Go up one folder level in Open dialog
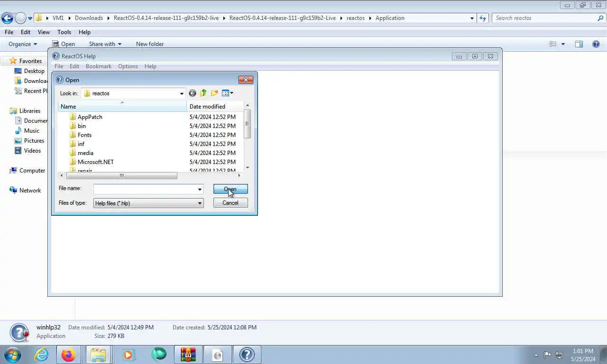 pos(203,93)
